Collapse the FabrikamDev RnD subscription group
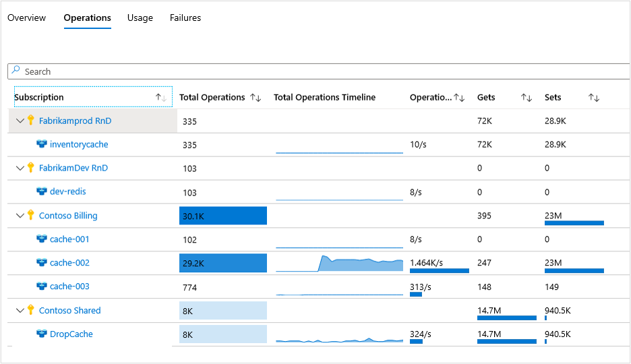 tap(20, 168)
